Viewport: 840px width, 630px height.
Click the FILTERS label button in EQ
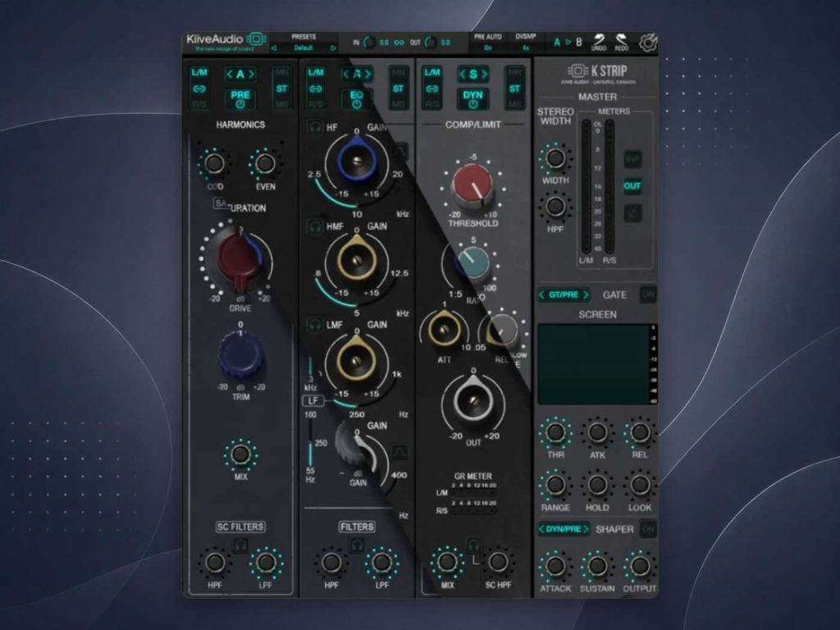pyautogui.click(x=357, y=527)
